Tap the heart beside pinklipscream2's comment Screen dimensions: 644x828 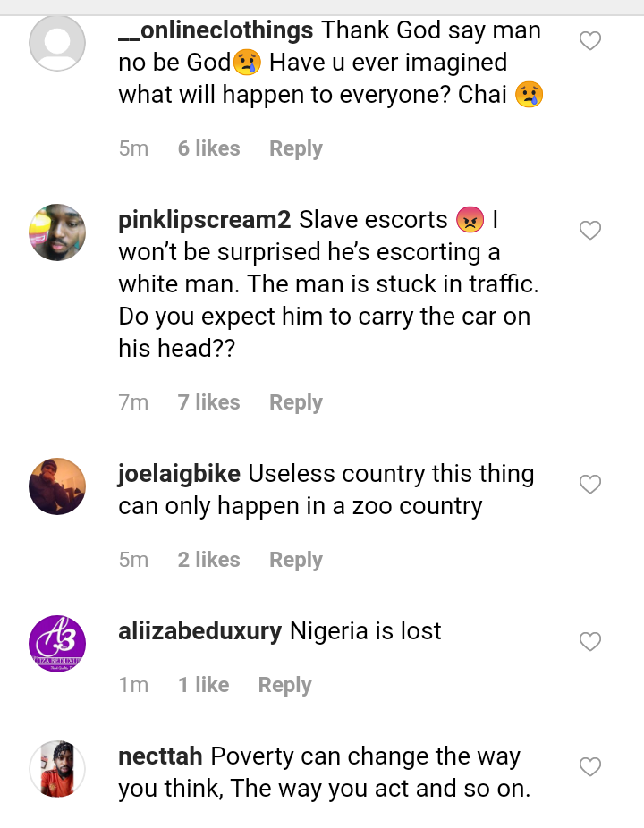(590, 231)
